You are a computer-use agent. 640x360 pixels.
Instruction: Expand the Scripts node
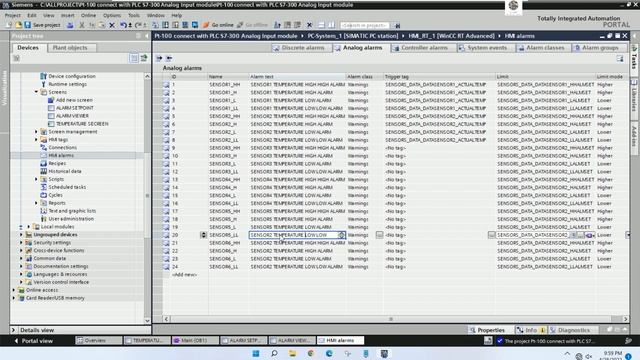coord(36,179)
